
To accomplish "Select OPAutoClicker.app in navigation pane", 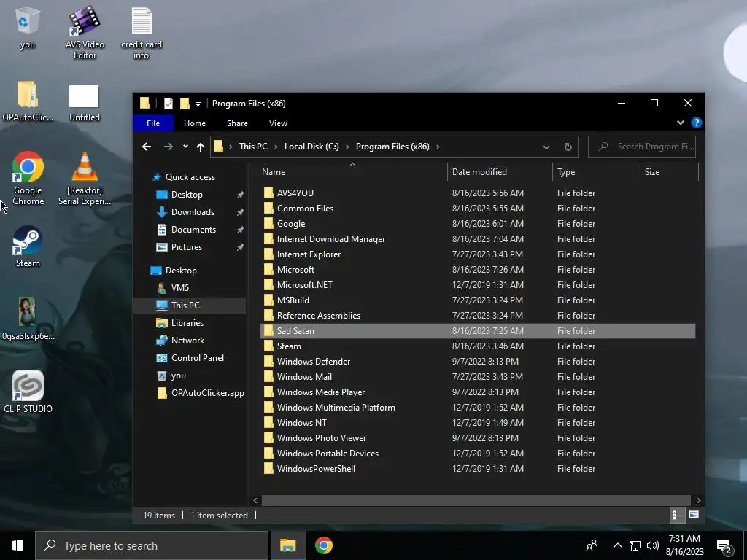I will point(201,393).
